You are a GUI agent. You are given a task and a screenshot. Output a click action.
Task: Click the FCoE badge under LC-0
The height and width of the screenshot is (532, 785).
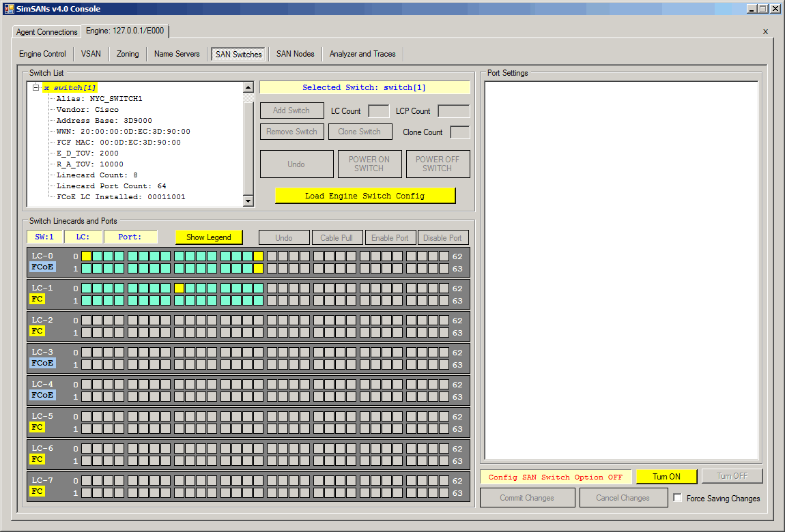42,267
